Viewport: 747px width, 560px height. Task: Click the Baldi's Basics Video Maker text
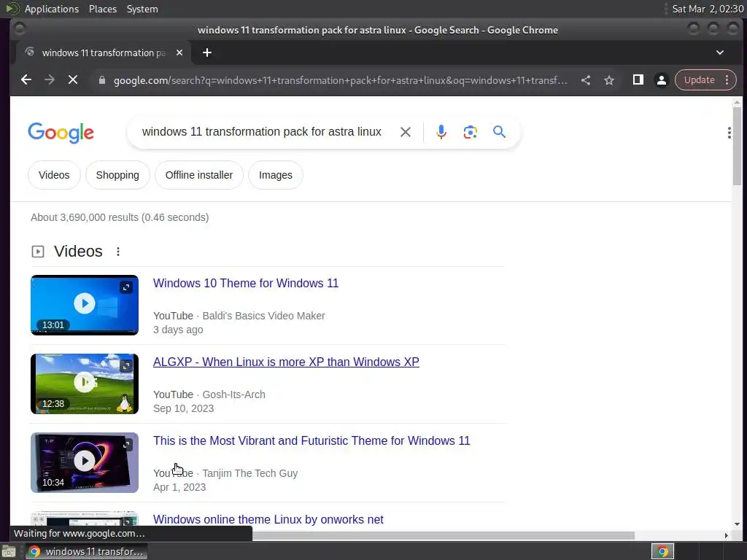point(263,316)
